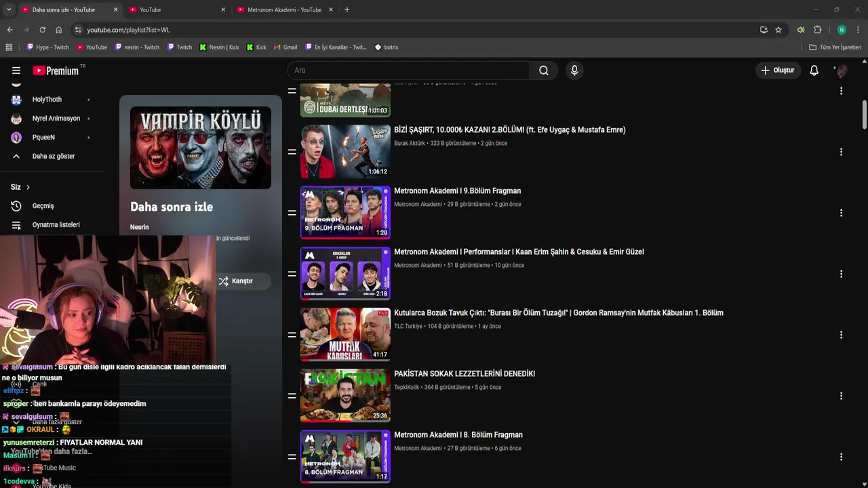This screenshot has height=488, width=868.
Task: Open options for PAKİSTAN SOKAK video
Action: tap(841, 396)
